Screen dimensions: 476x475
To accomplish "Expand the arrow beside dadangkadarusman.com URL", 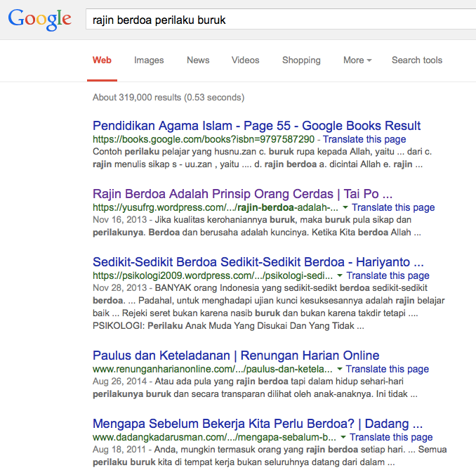I will click(343, 437).
